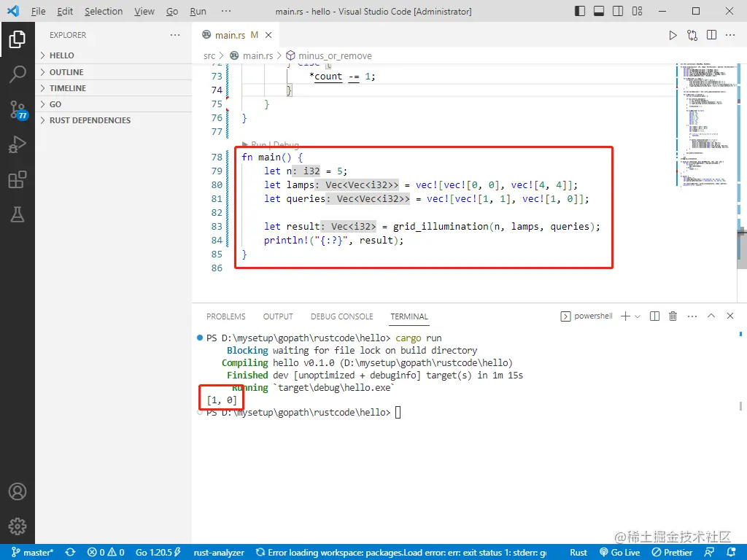Image resolution: width=747 pixels, height=560 pixels.
Task: Open the Edit menu
Action: [x=65, y=12]
